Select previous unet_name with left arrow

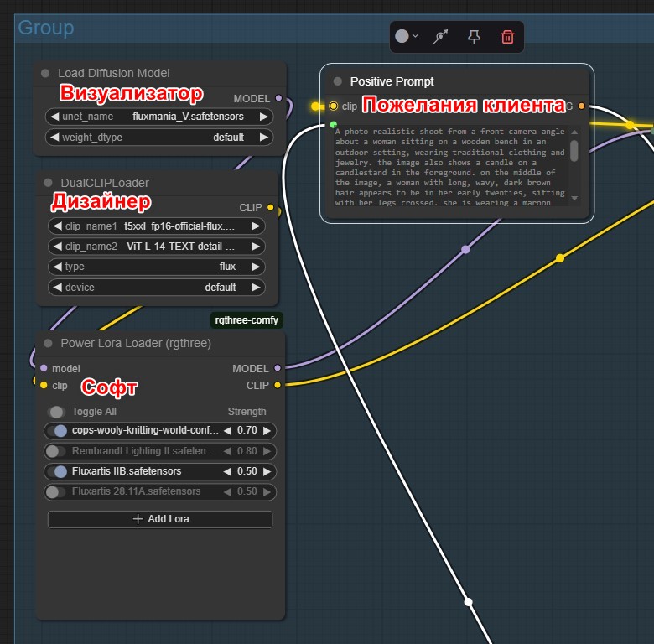54,117
